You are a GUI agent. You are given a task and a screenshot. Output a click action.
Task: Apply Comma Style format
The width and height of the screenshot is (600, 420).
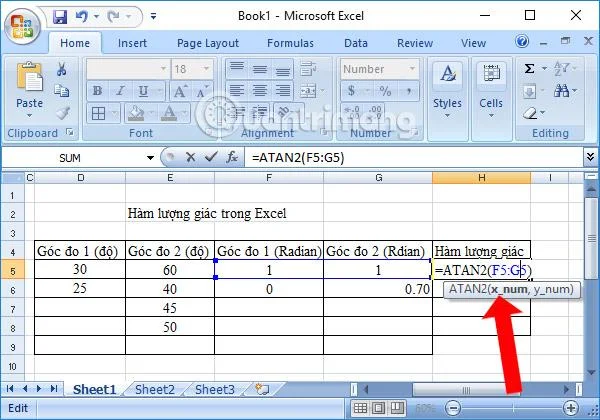(409, 91)
